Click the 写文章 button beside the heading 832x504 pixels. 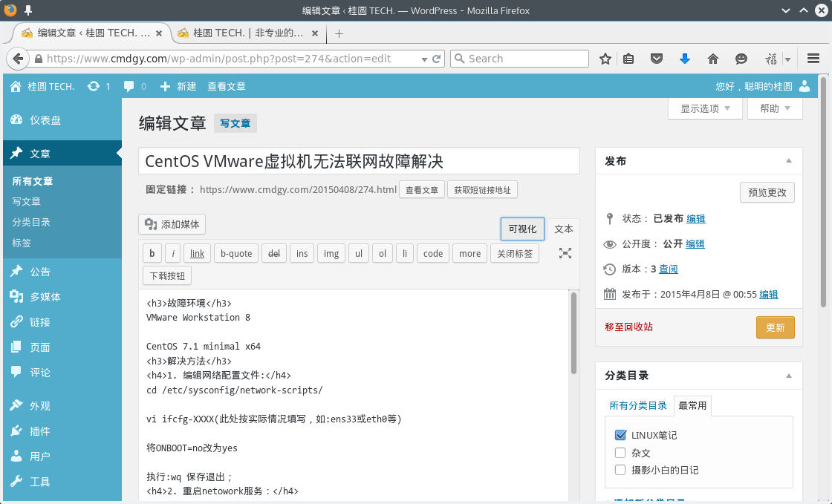235,123
